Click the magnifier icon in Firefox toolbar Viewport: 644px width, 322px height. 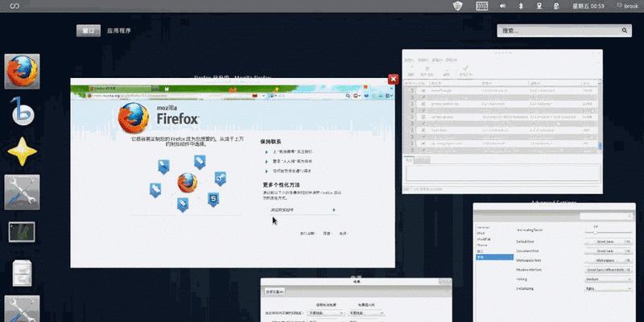tap(348, 96)
